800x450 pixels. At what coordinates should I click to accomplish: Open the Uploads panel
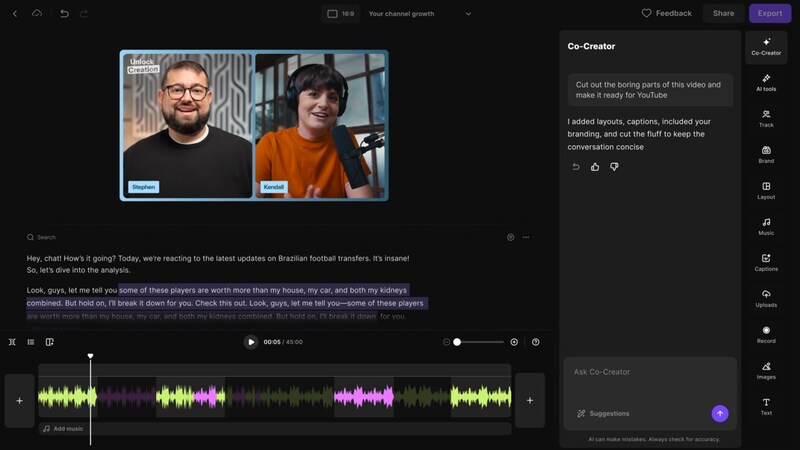tap(766, 298)
